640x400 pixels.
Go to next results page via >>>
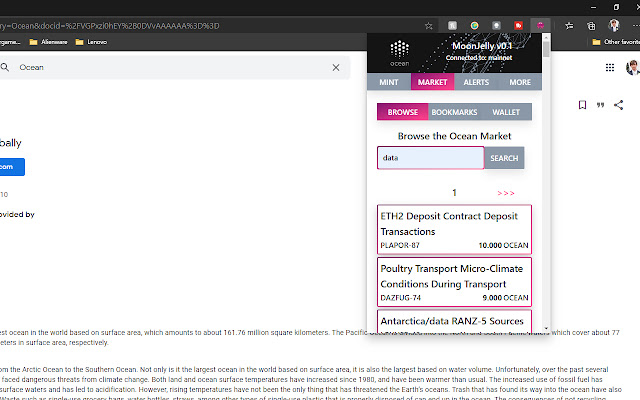(506, 193)
